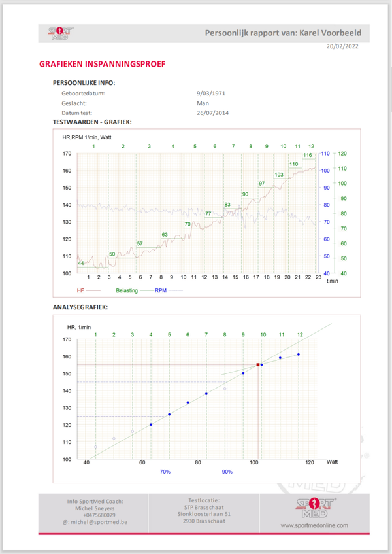Image resolution: width=392 pixels, height=554 pixels.
Task: Select the green 44 load label
Action: point(81,263)
